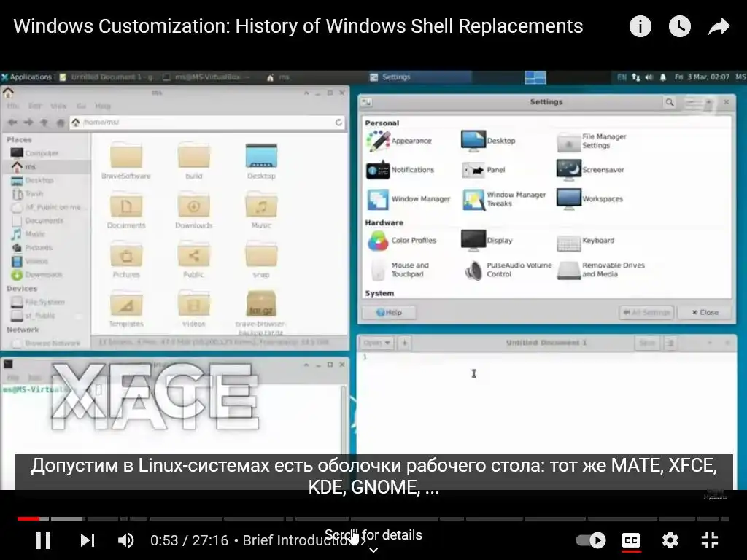
Task: Switch to ms@MS-VirtualBox terminal taskbar entry
Action: point(206,77)
